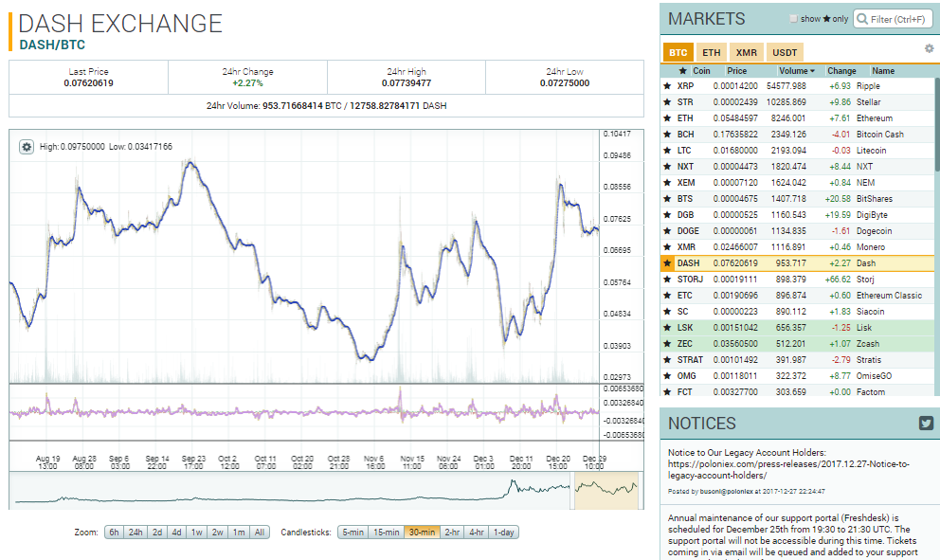Set chart zoom to All

(260, 533)
